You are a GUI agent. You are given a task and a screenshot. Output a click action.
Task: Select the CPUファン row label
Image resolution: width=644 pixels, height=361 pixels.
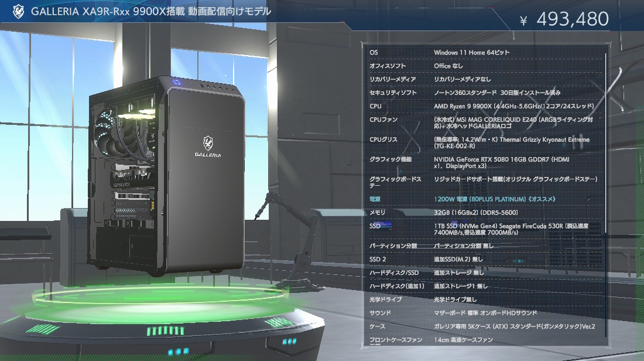point(383,120)
